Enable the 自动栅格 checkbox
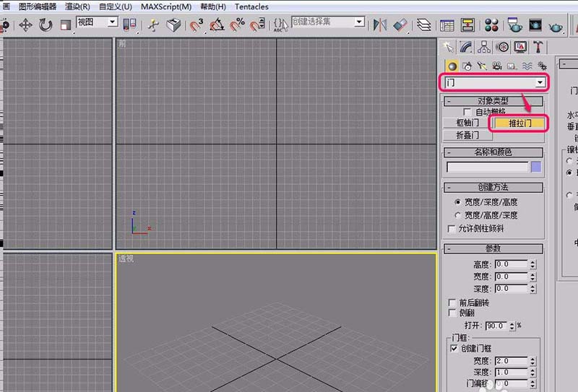 (x=467, y=112)
